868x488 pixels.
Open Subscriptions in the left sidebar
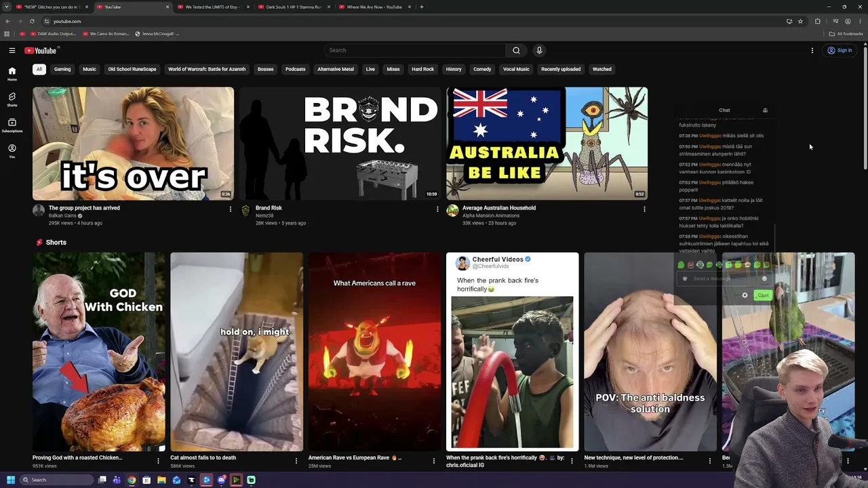point(12,125)
